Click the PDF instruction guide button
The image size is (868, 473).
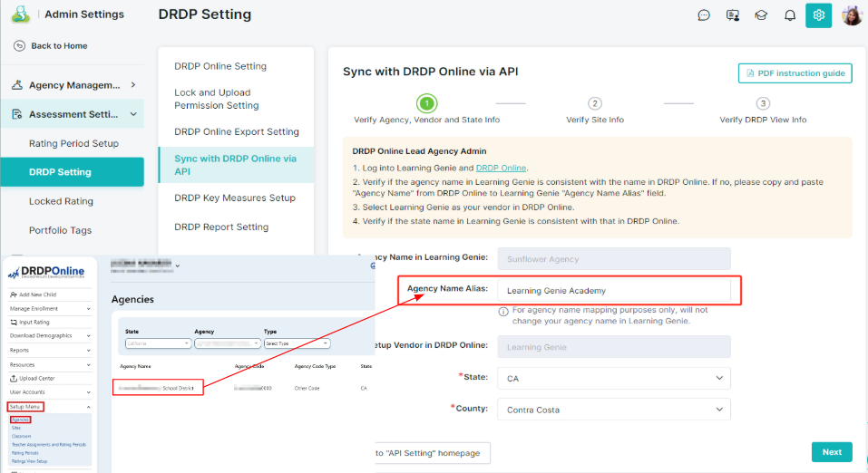795,73
